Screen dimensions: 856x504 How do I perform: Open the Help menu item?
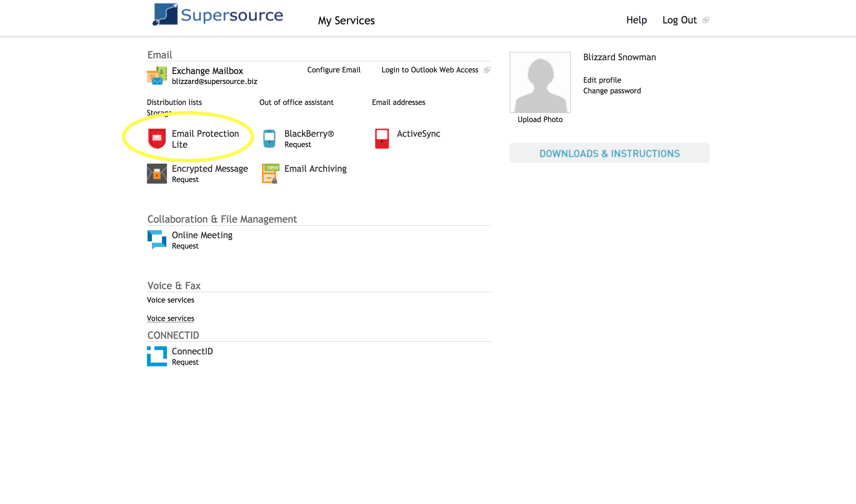coord(637,20)
